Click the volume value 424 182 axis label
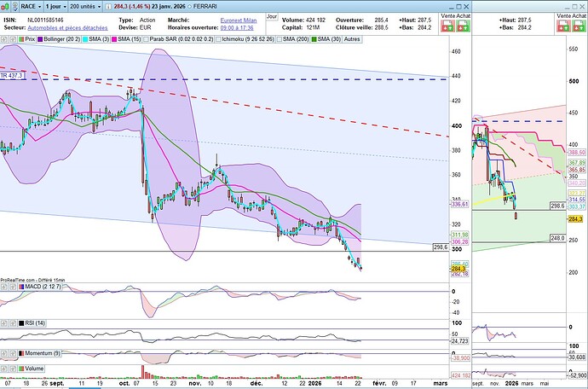This screenshot has height=389, width=588. point(460,375)
